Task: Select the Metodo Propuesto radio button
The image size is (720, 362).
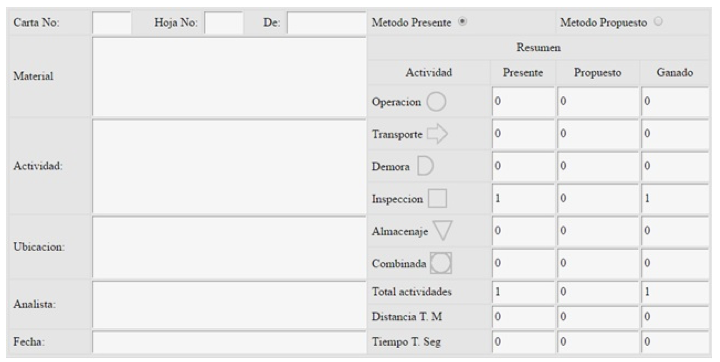Action: point(658,22)
